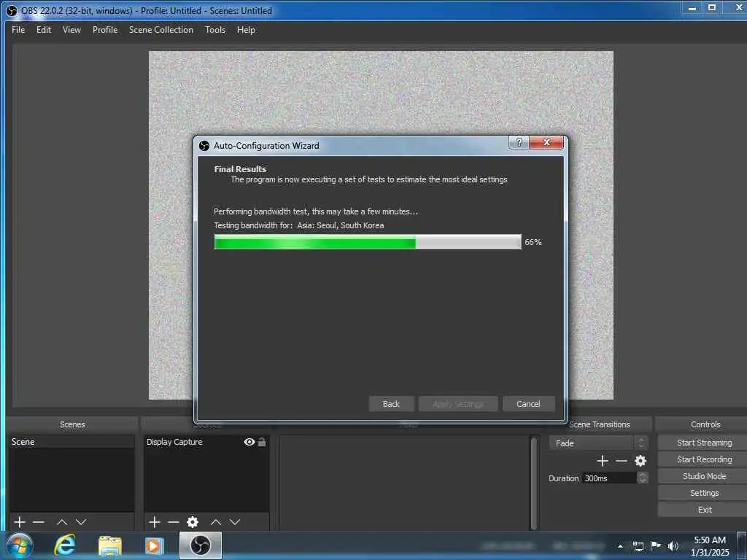Move source up with arrow icon
This screenshot has height=560, width=747.
point(216,522)
